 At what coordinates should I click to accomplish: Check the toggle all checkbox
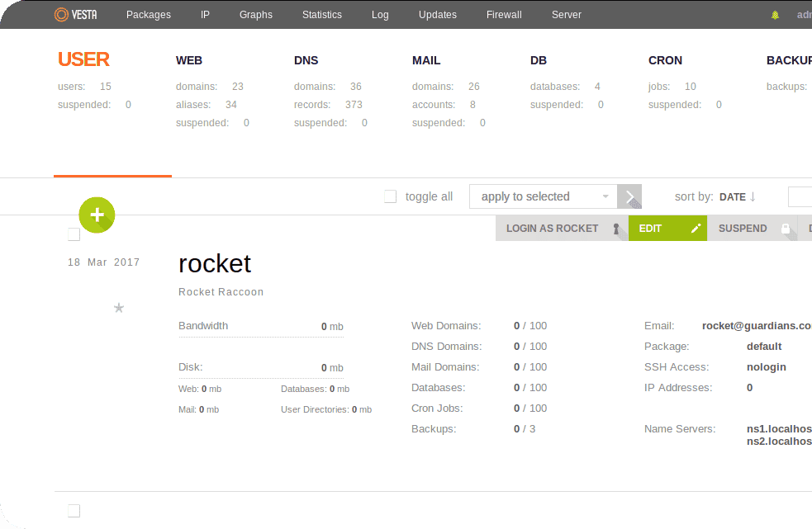pos(390,196)
